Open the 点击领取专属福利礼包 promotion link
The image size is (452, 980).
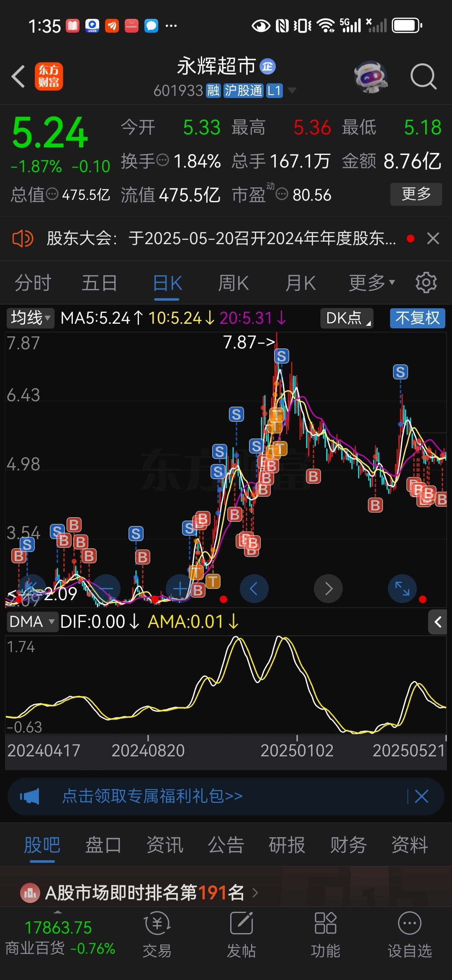pyautogui.click(x=152, y=796)
